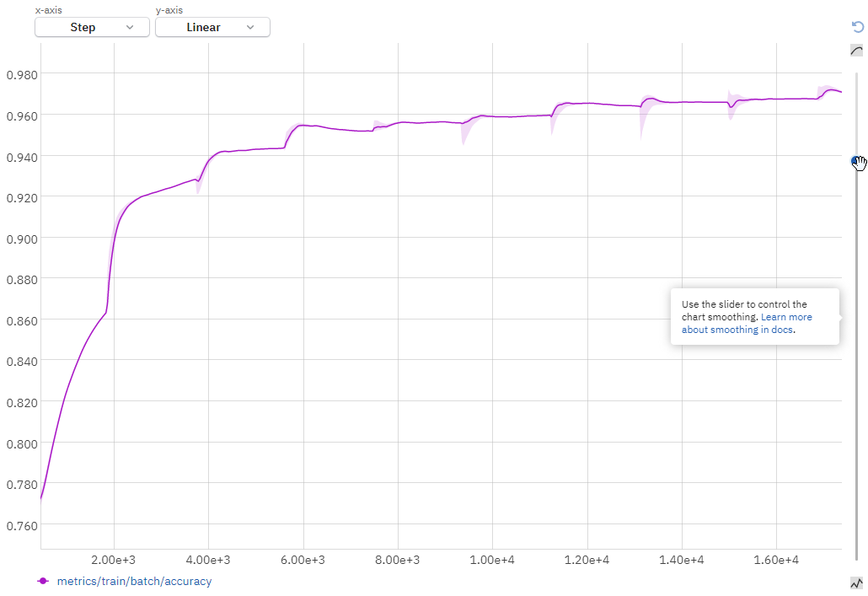Viewport: 868px width, 596px height.
Task: Click the 0.760 y-axis tick label
Action: pos(22,525)
